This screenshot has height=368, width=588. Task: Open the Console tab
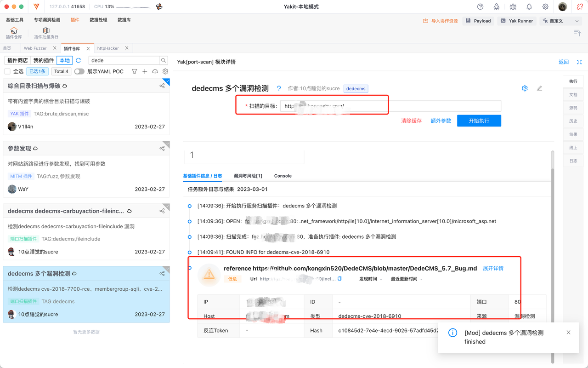tap(283, 176)
